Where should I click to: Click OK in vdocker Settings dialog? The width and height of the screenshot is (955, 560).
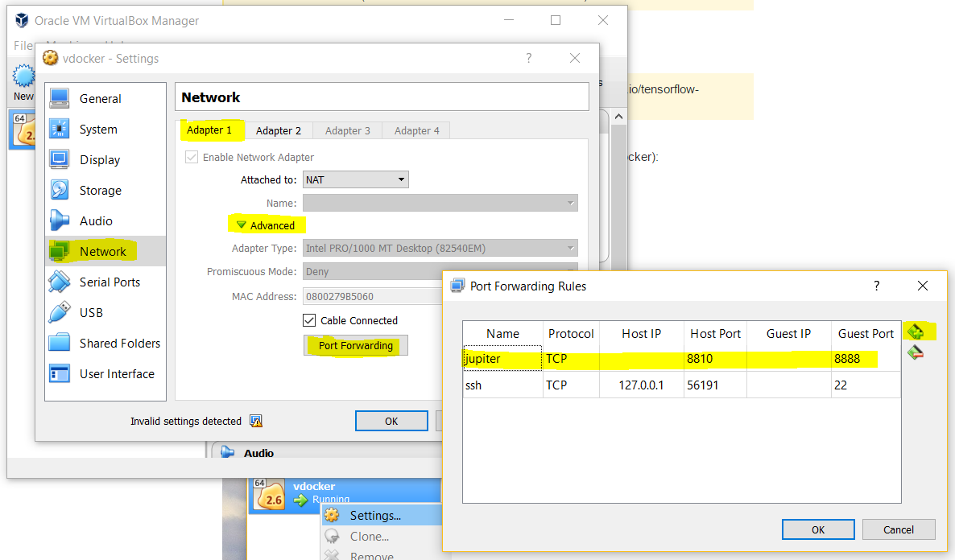[391, 422]
